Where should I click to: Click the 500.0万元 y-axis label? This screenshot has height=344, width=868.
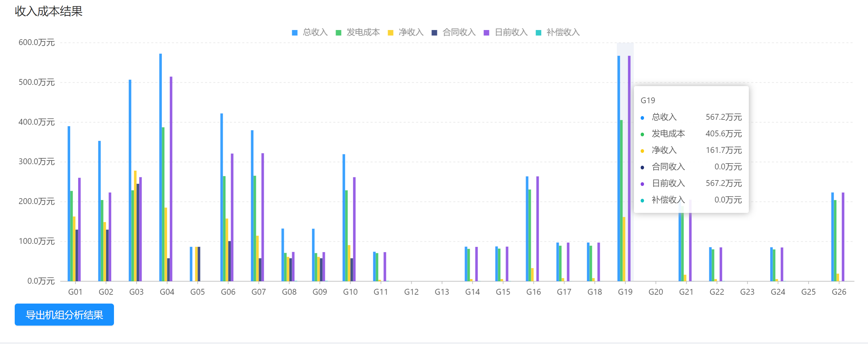point(36,82)
